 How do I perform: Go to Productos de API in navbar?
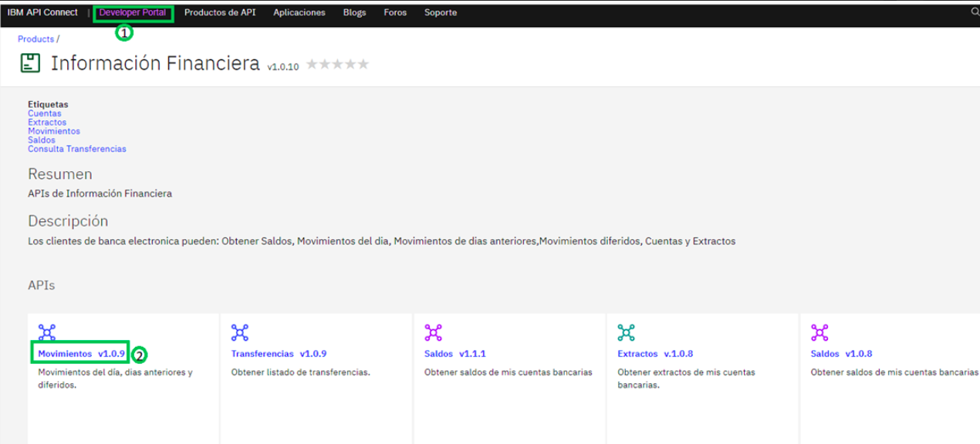click(220, 13)
